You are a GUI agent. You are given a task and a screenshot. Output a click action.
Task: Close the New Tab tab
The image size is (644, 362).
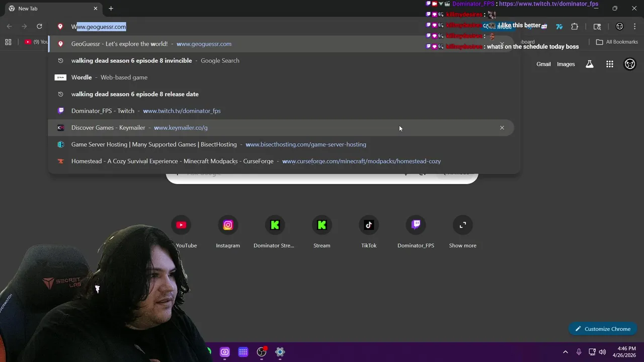click(96, 9)
